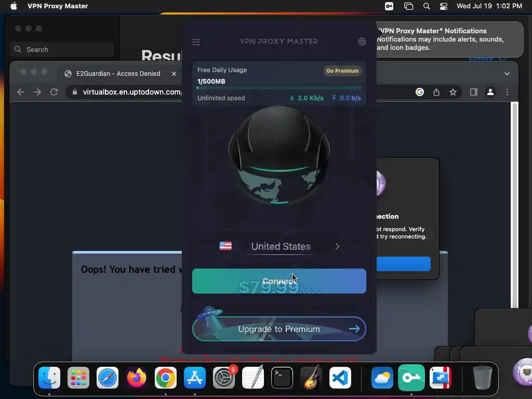The width and height of the screenshot is (532, 399).
Task: Open the weather cloud app in Dock
Action: coord(382,378)
